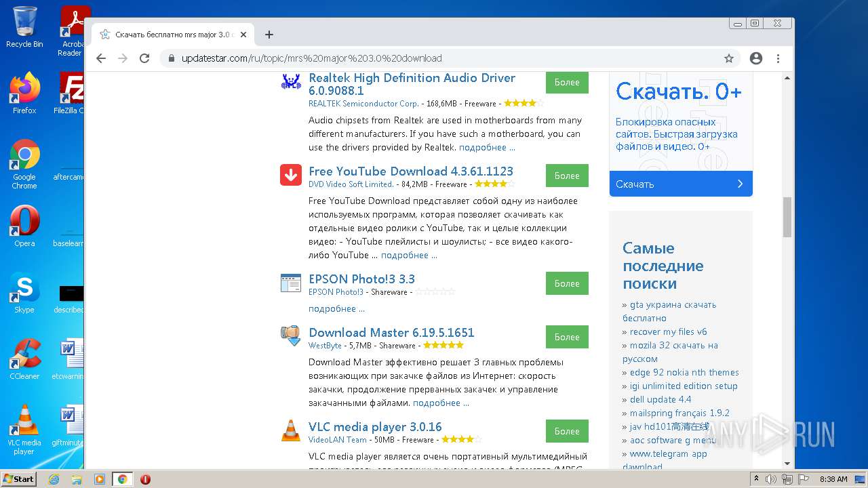868x488 pixels.
Task: Click the Free YouTube Download red arrow icon
Action: pos(291,175)
